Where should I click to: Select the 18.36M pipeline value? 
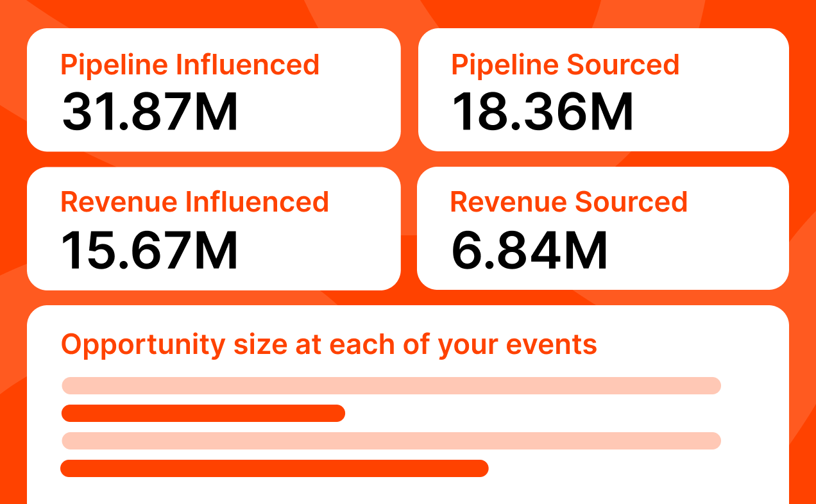[543, 112]
